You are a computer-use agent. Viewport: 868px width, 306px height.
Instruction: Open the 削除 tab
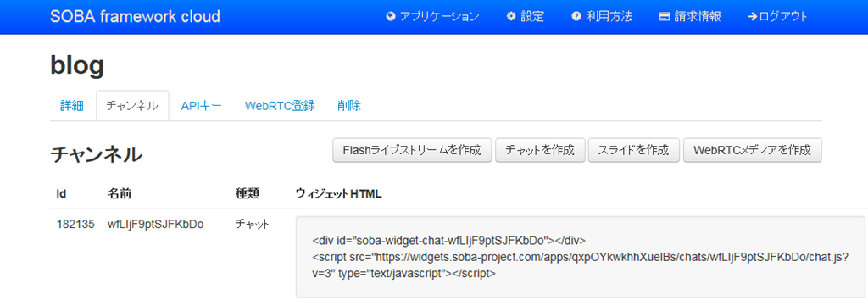[x=348, y=106]
